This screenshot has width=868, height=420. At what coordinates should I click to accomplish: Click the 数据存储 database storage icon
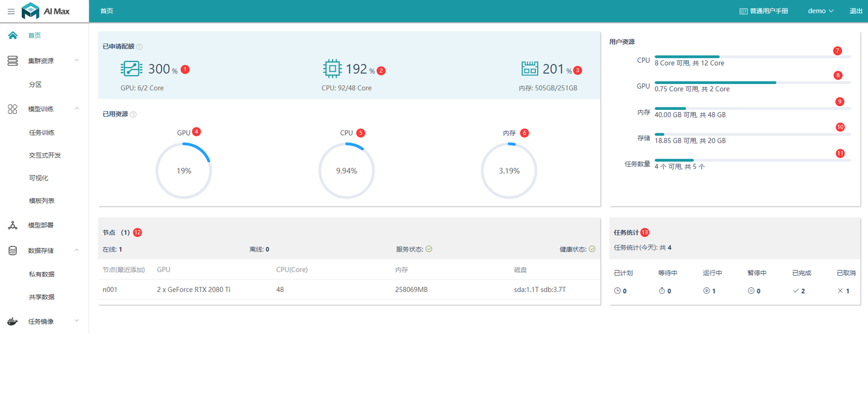coord(12,250)
